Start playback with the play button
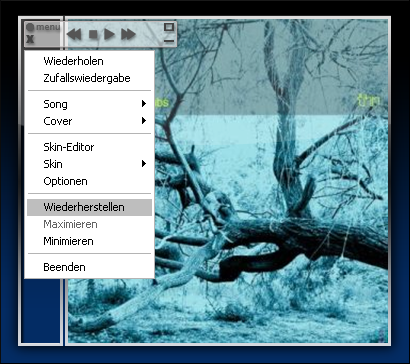Image resolution: width=410 pixels, height=364 pixels. 109,34
